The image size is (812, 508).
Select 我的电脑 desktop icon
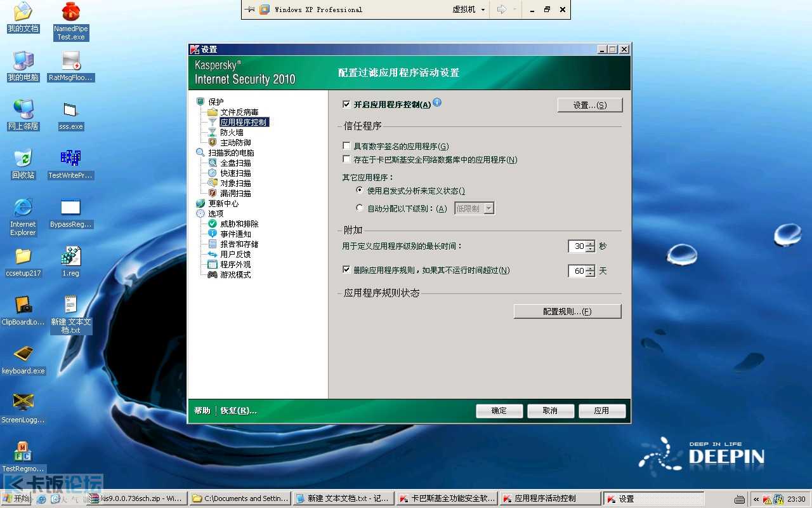point(23,66)
